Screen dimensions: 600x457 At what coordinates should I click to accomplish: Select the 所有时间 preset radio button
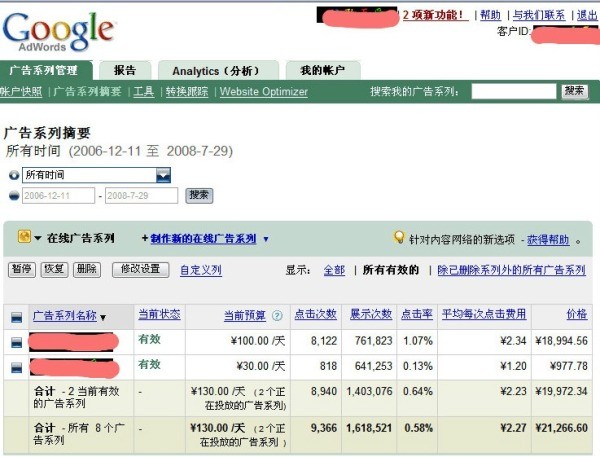(x=13, y=175)
